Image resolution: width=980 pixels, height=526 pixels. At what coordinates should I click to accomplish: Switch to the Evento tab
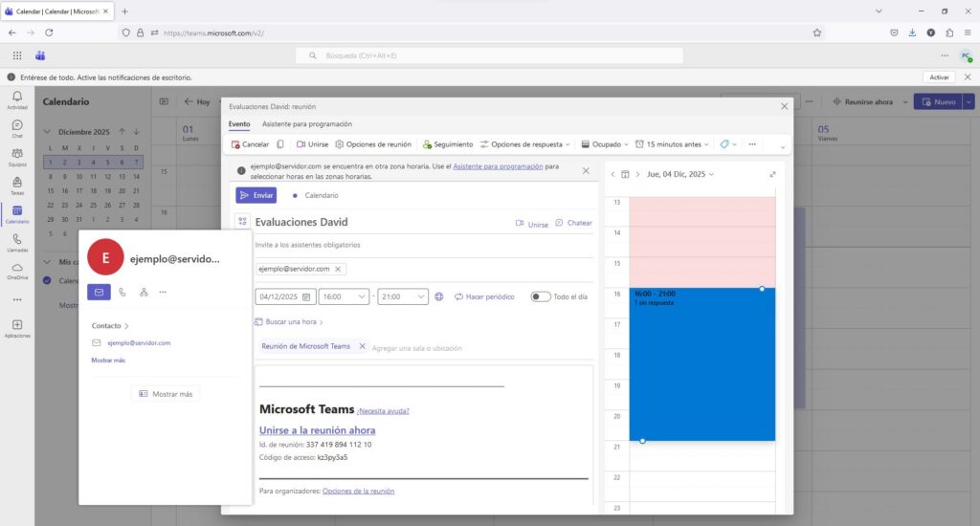point(238,124)
